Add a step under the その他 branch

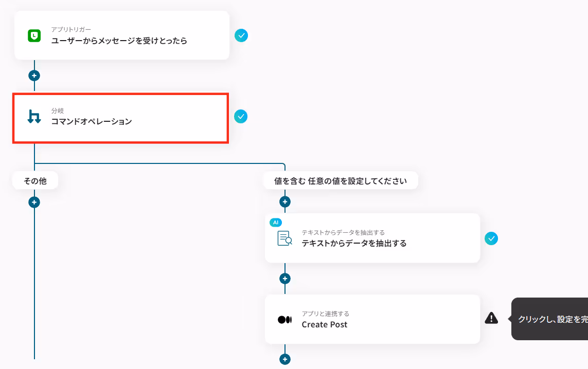point(34,202)
